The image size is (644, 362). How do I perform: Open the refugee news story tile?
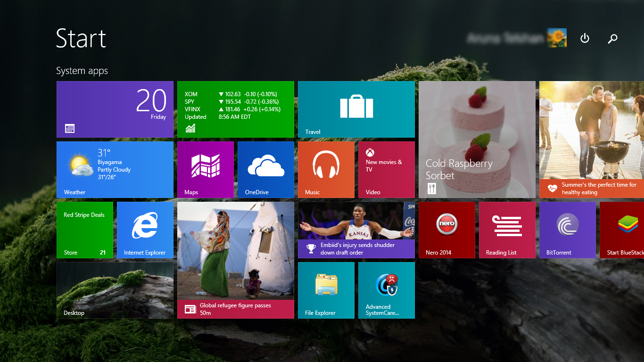236,260
